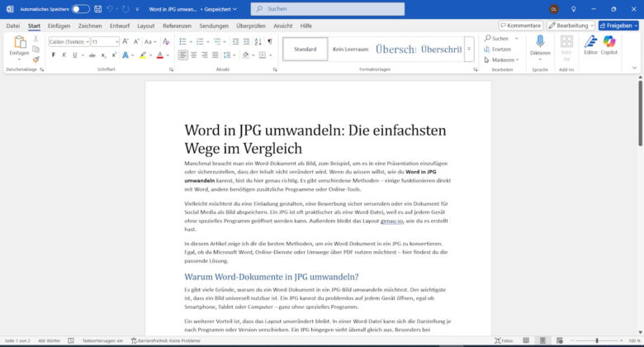The width and height of the screenshot is (644, 347).
Task: Toggle underline formatting (U)
Action: 75,55
